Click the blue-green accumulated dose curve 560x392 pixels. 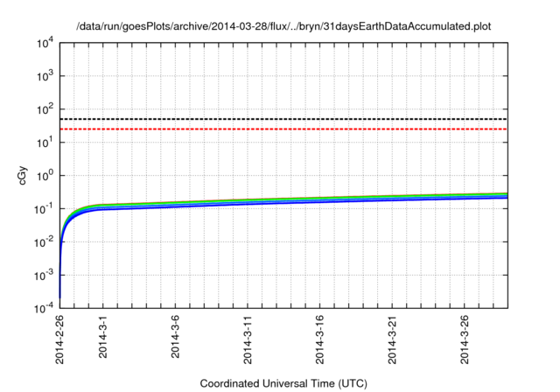[x=283, y=202]
